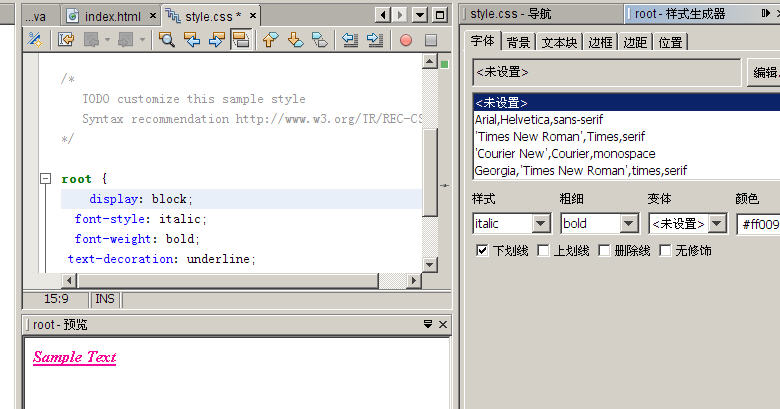Select Georgia,'Times New Roman',times,serif font family
Image resolution: width=780 pixels, height=409 pixels.
[627, 170]
